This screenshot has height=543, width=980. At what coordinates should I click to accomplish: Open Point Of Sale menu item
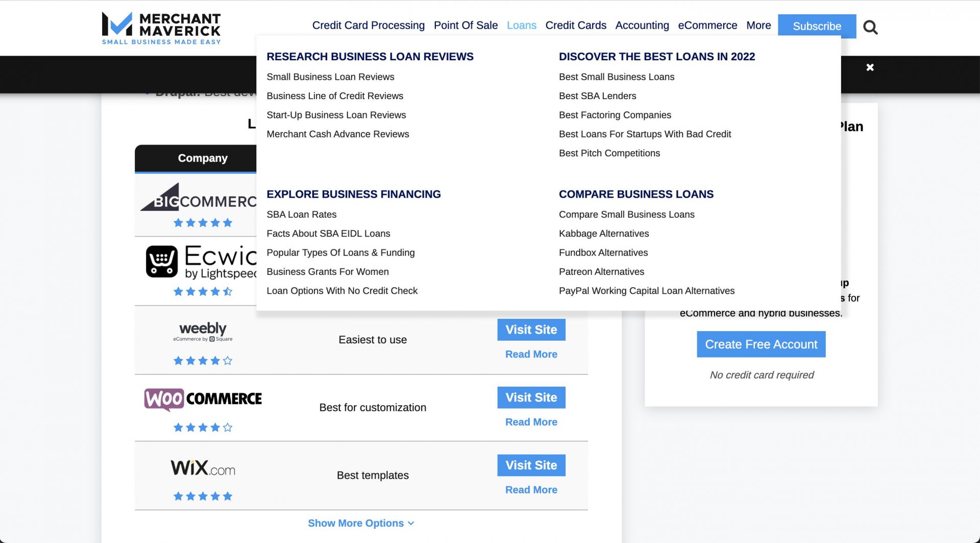tap(465, 25)
